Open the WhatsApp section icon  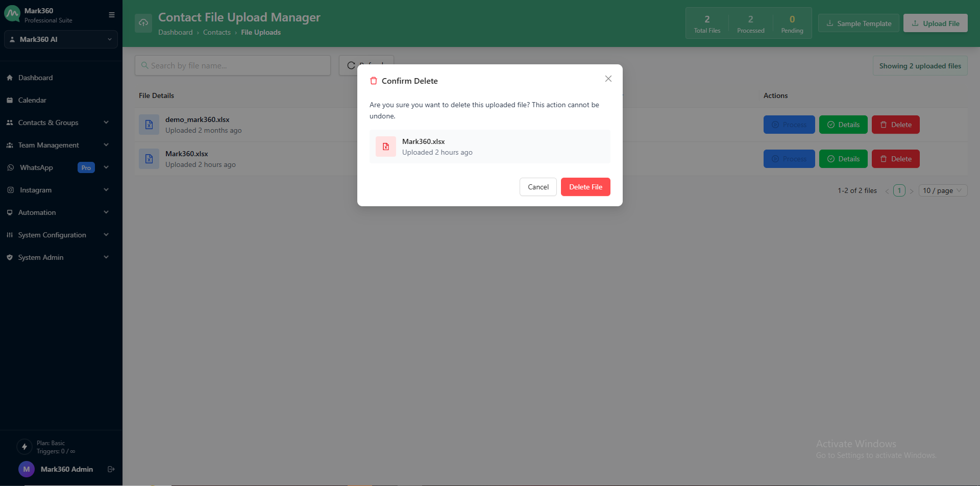point(10,167)
